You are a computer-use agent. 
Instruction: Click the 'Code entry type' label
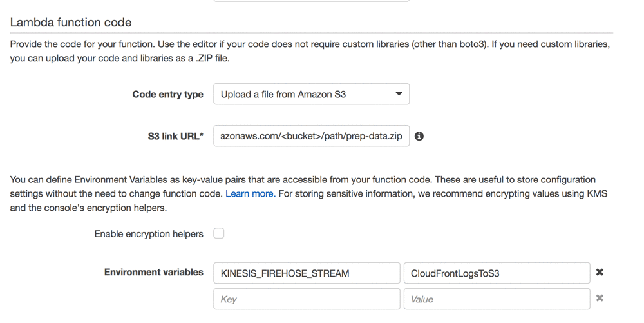[167, 95]
